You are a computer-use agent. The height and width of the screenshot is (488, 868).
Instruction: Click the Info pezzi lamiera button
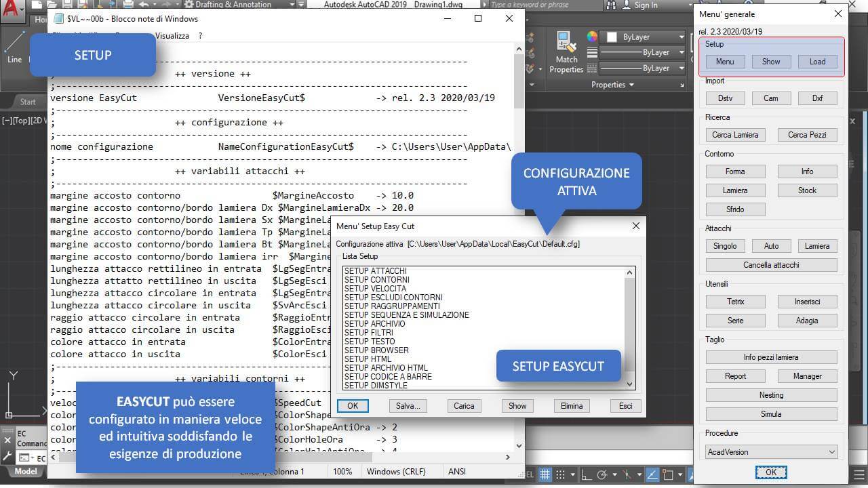pos(771,357)
